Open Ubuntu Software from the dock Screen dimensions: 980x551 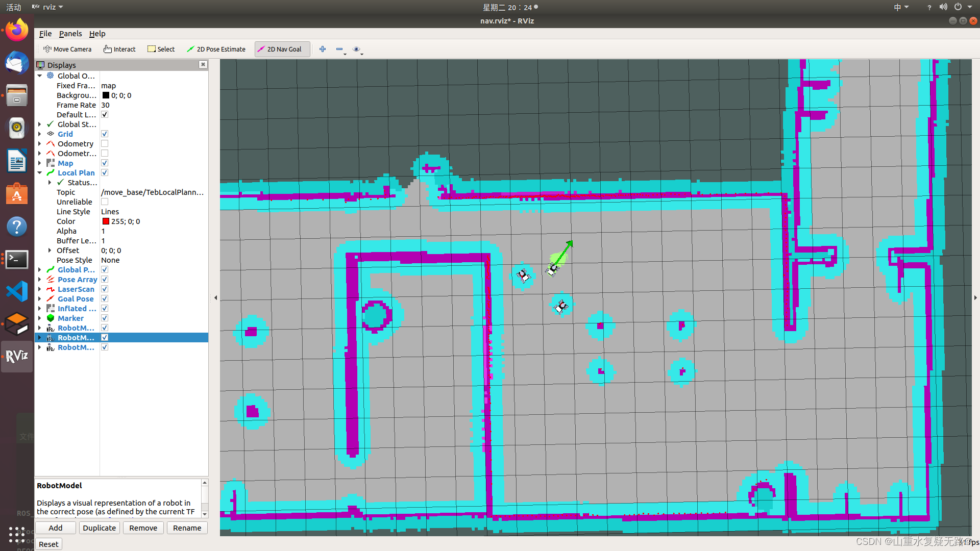pyautogui.click(x=17, y=194)
